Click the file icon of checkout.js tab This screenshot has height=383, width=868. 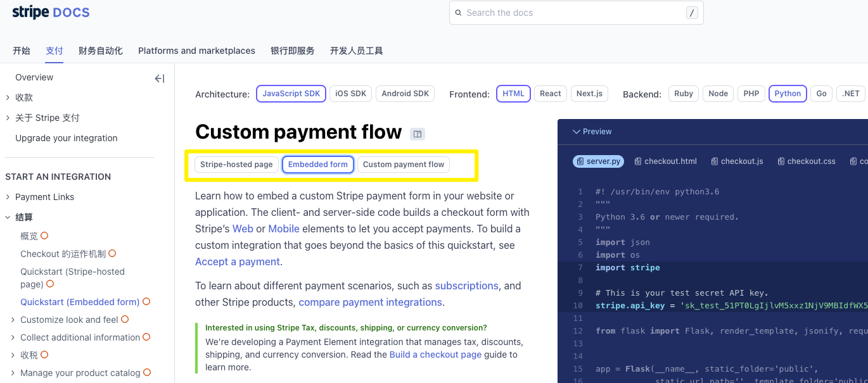[715, 161]
